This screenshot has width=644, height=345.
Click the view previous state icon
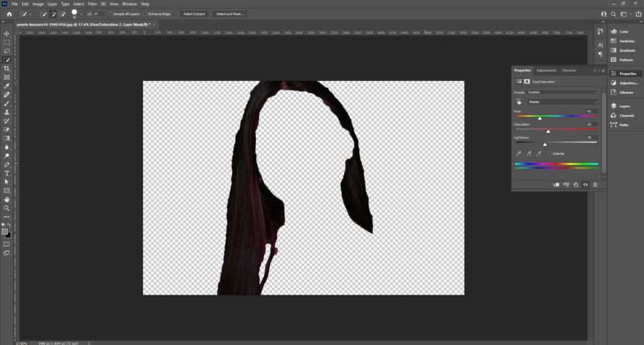pyautogui.click(x=566, y=185)
